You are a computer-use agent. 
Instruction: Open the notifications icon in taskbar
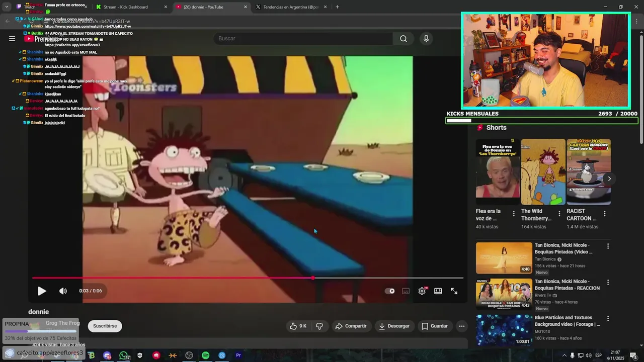pyautogui.click(x=633, y=355)
